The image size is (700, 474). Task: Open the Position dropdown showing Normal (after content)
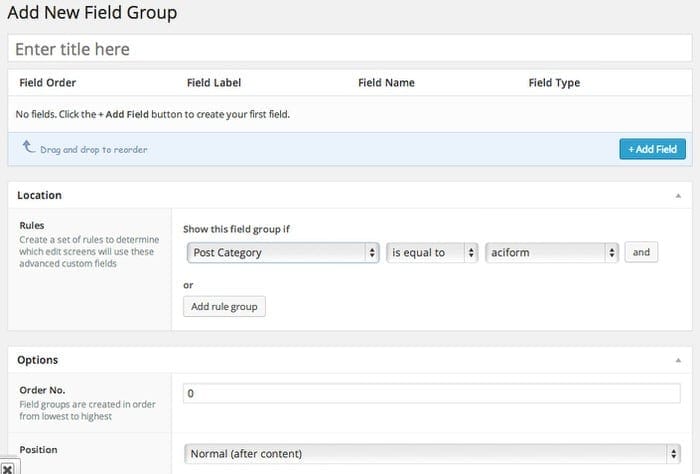tap(432, 454)
